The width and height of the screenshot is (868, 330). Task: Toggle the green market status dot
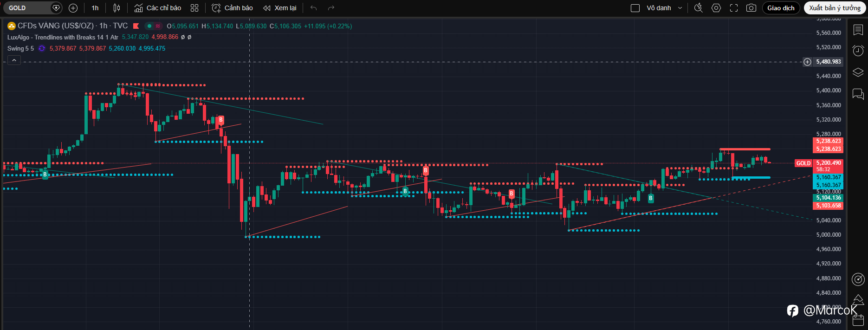point(149,26)
